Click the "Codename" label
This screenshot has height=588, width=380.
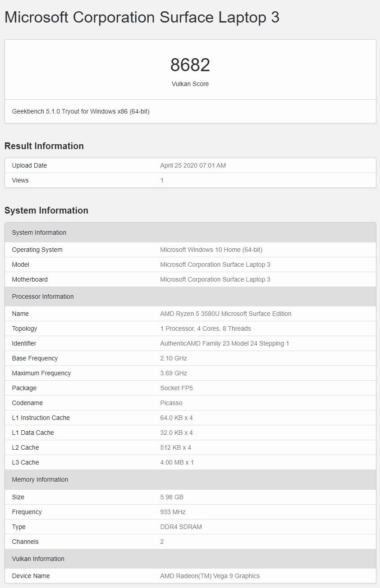pos(27,403)
